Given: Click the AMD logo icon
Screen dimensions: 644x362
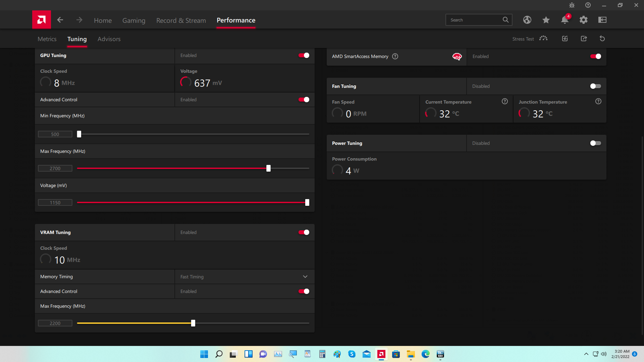Looking at the screenshot, I should pyautogui.click(x=42, y=20).
